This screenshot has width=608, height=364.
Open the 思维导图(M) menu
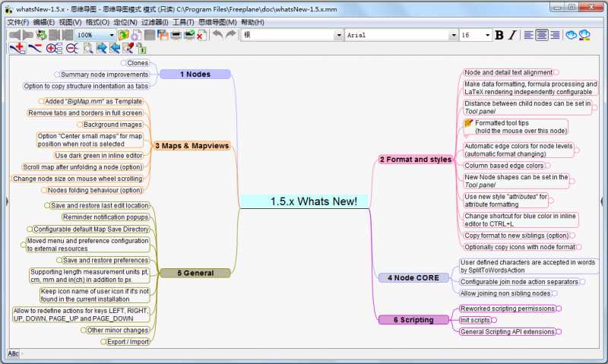tap(217, 22)
